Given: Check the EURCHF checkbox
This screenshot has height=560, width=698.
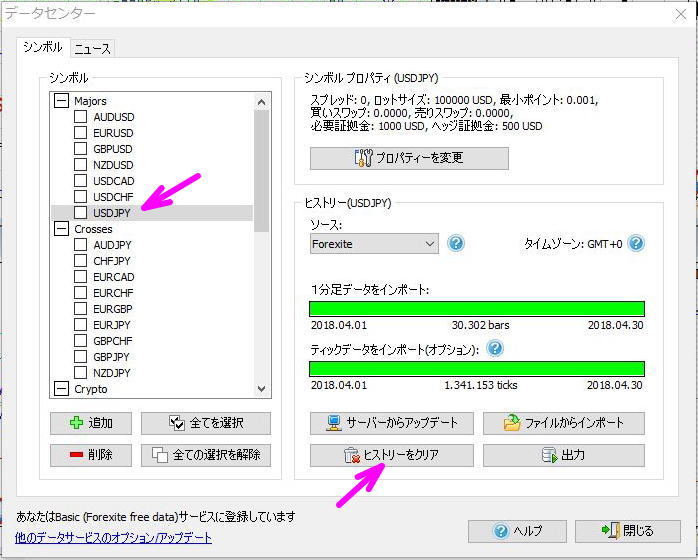Looking at the screenshot, I should 81,292.
